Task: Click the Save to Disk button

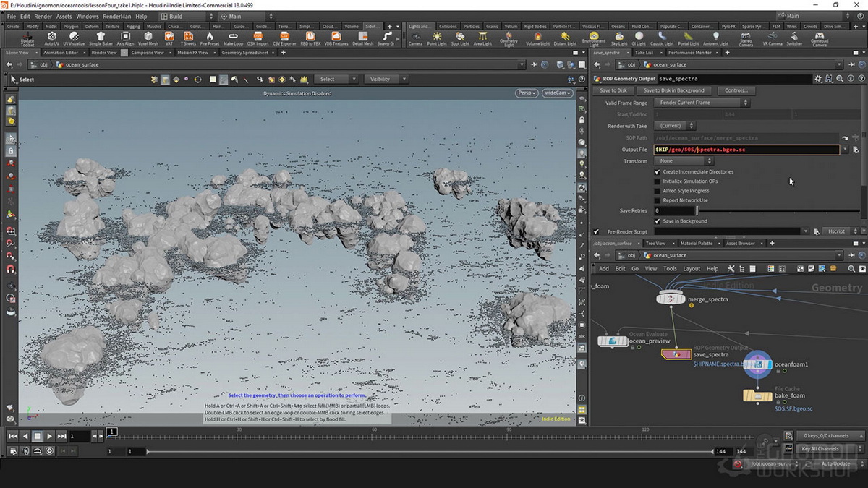Action: coord(613,90)
